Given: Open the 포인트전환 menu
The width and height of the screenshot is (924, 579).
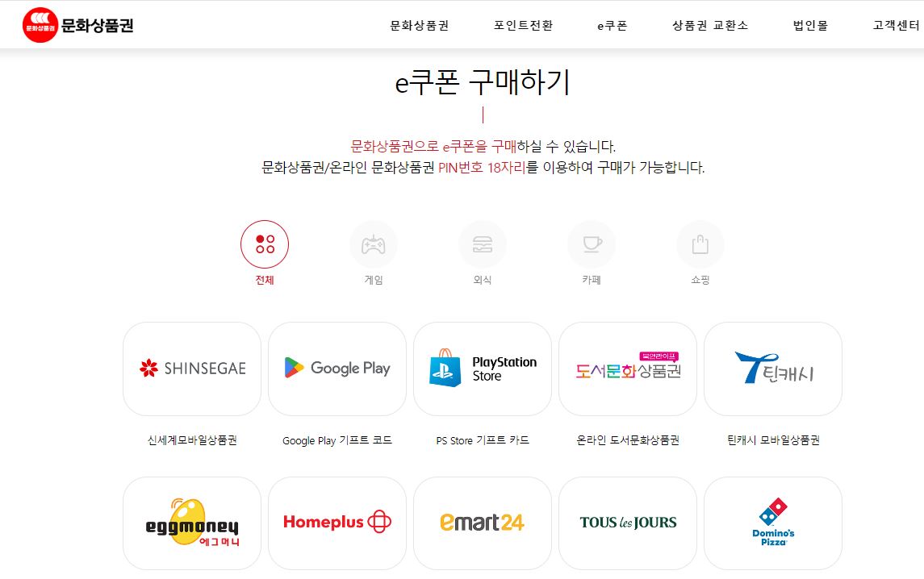Looking at the screenshot, I should click(523, 25).
